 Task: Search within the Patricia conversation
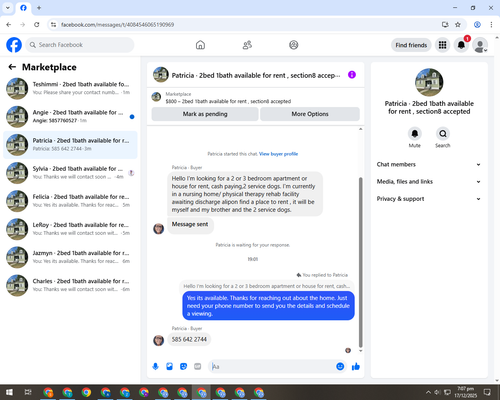coord(443,134)
